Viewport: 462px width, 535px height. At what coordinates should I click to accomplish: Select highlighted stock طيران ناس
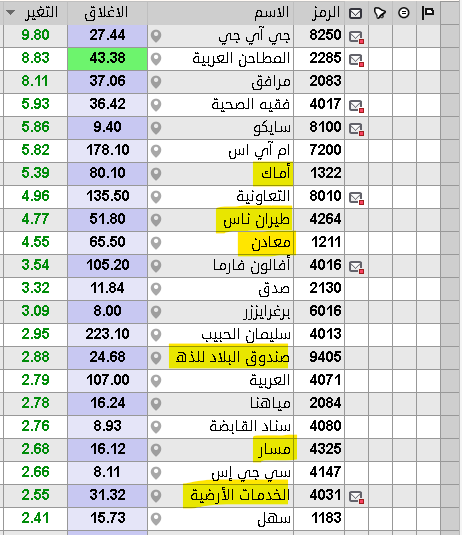tap(257, 220)
